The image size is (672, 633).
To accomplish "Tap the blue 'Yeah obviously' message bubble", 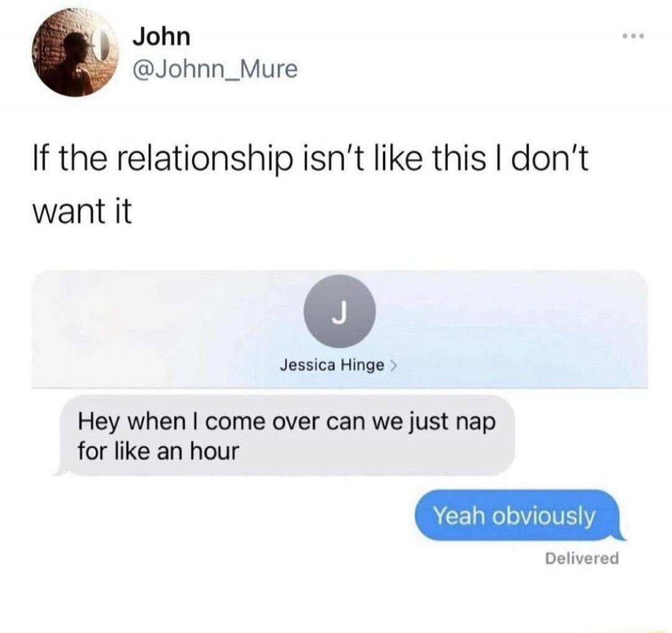I will tap(520, 515).
